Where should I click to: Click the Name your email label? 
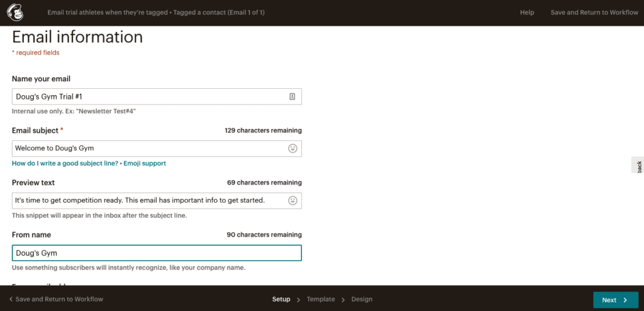click(41, 79)
